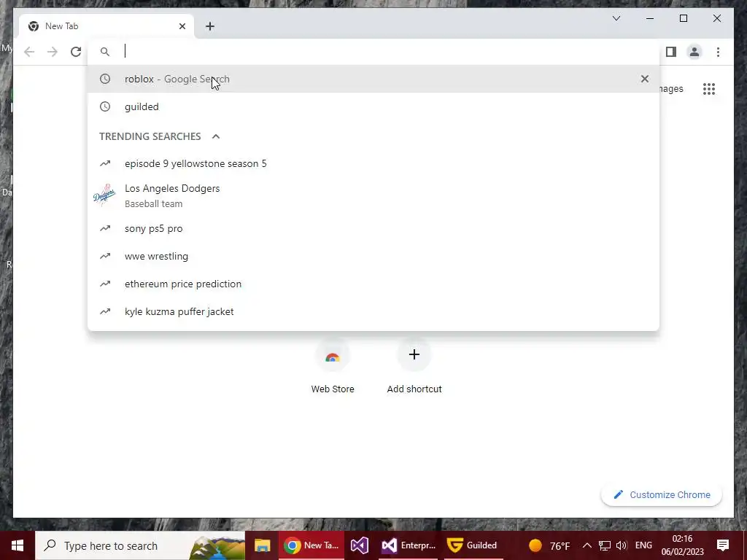Click the volume speaker tray icon
Viewport: 747px width, 560px height.
click(x=621, y=545)
